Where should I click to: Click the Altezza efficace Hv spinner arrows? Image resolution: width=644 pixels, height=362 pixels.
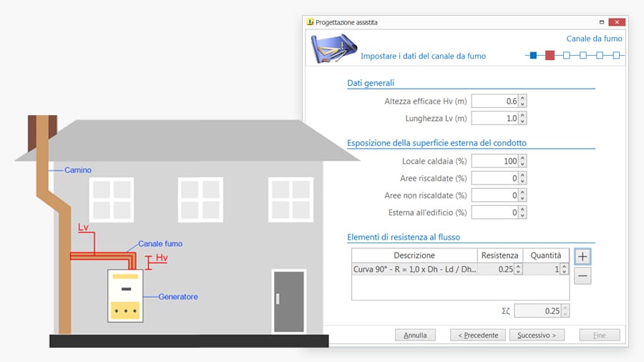(523, 101)
